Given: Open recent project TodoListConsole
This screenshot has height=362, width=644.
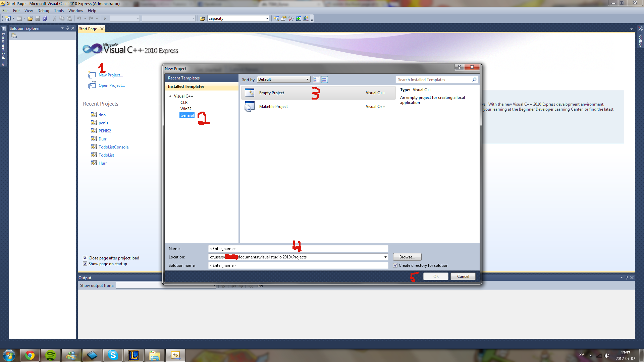Looking at the screenshot, I should (x=113, y=147).
